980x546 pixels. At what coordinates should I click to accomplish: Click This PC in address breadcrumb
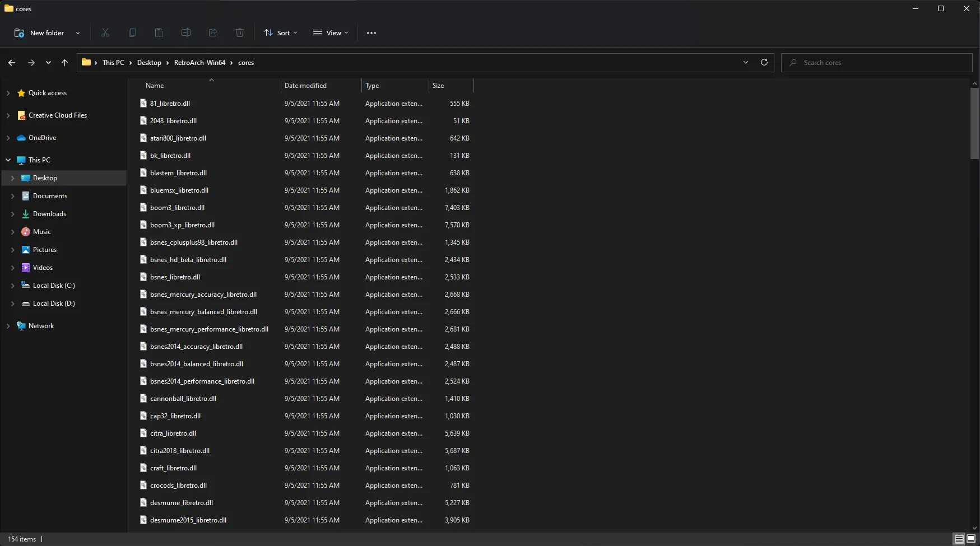click(x=113, y=63)
